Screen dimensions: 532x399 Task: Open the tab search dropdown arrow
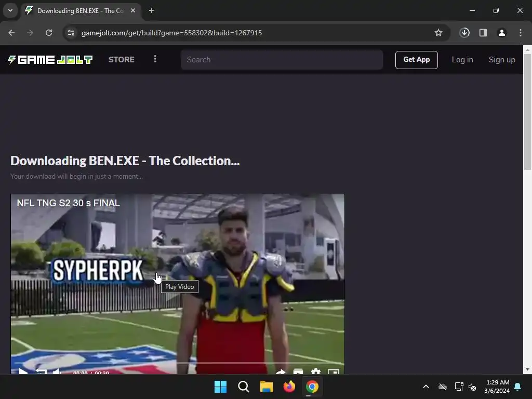[10, 10]
